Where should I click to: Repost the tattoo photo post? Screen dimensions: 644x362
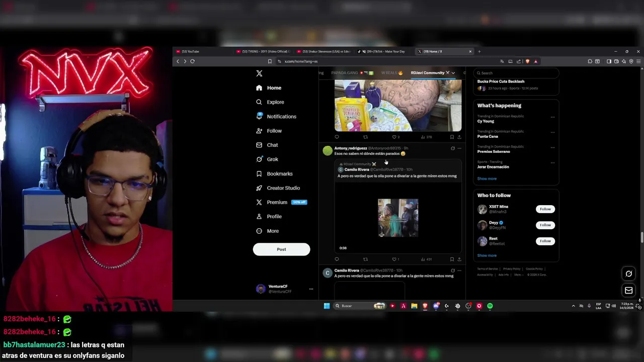pos(365,137)
